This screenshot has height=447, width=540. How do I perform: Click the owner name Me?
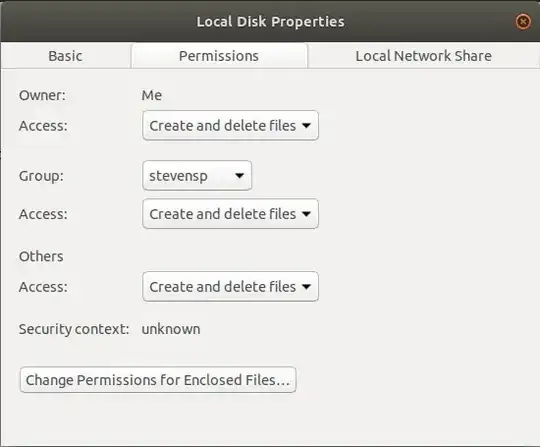152,95
